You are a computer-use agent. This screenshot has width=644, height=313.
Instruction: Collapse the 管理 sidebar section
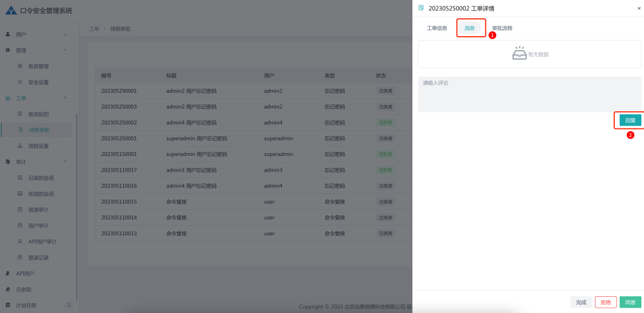coord(65,50)
